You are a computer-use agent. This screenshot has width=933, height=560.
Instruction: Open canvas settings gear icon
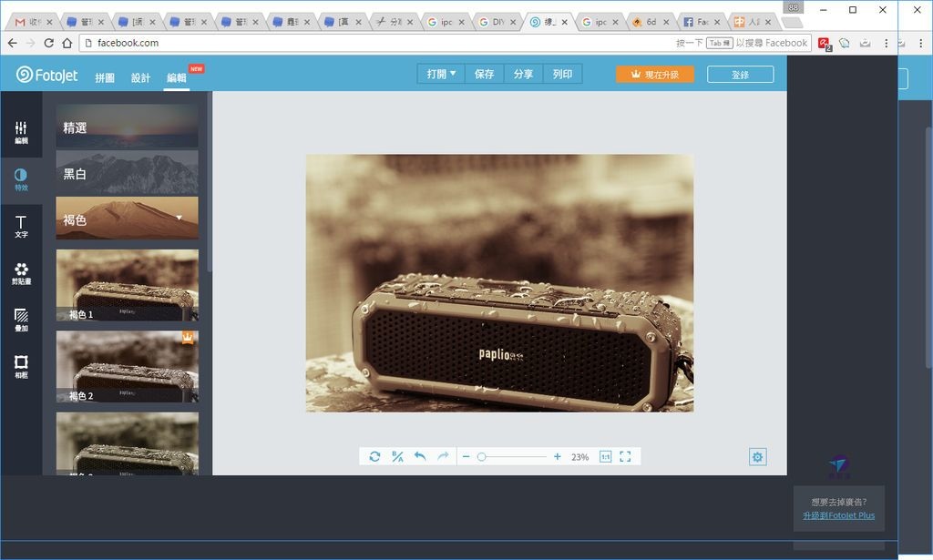[757, 456]
